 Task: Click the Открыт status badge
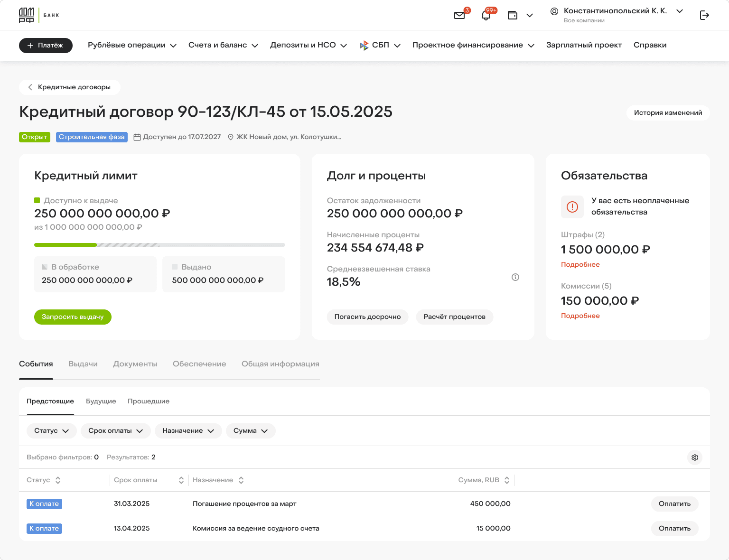[35, 137]
